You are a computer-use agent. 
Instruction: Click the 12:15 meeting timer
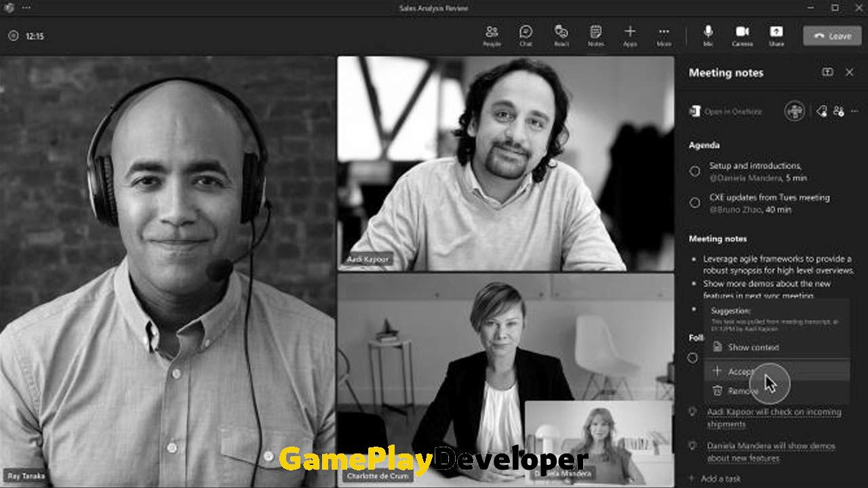point(35,36)
